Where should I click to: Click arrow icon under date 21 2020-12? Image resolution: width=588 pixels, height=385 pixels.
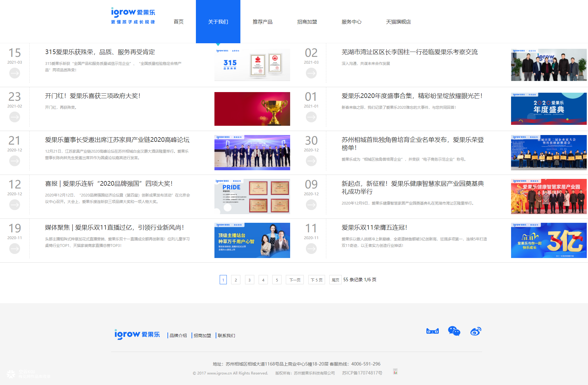coord(15,161)
